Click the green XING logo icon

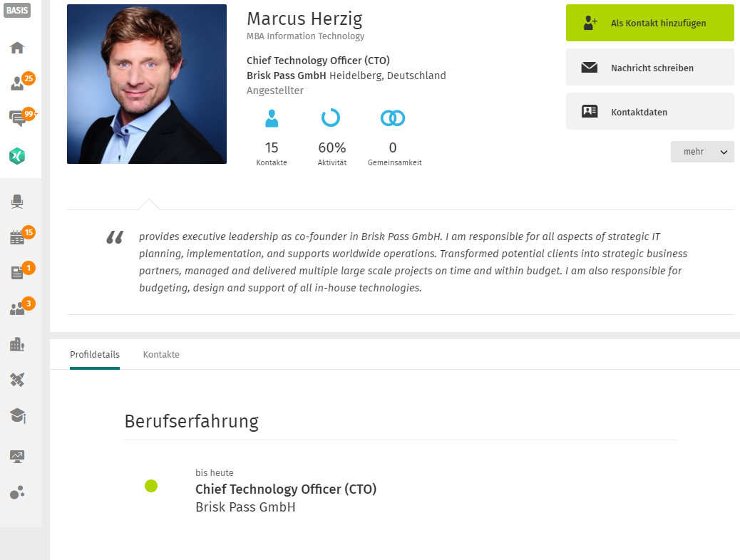(x=17, y=156)
